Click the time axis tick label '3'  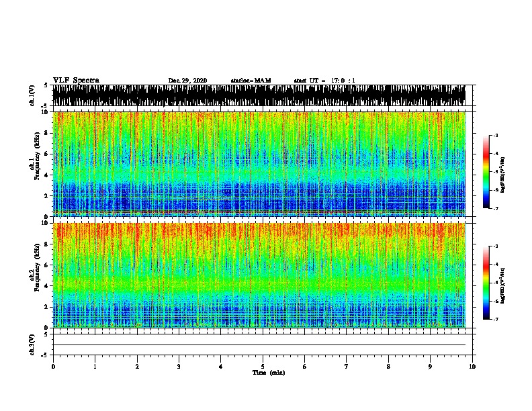point(179,367)
